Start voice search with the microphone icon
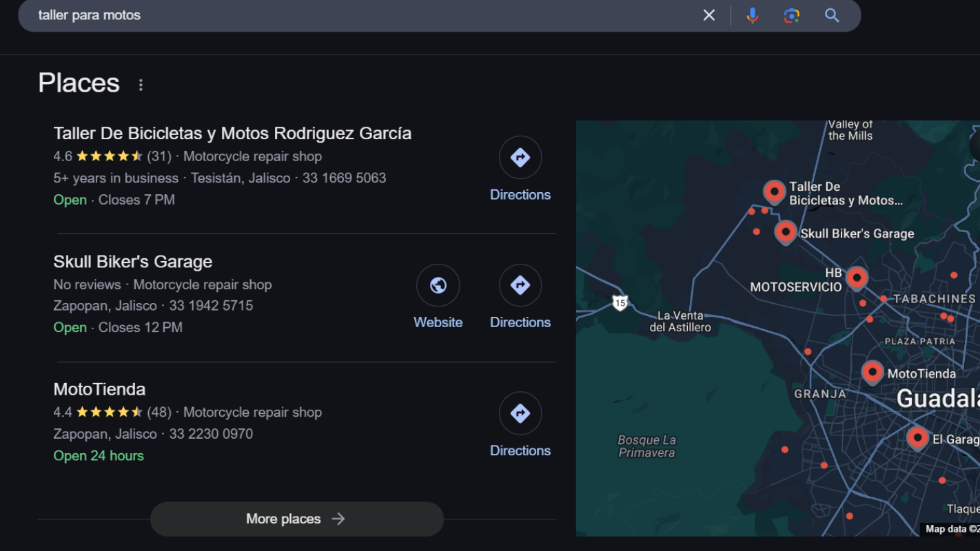This screenshot has width=980, height=551. coord(753,15)
